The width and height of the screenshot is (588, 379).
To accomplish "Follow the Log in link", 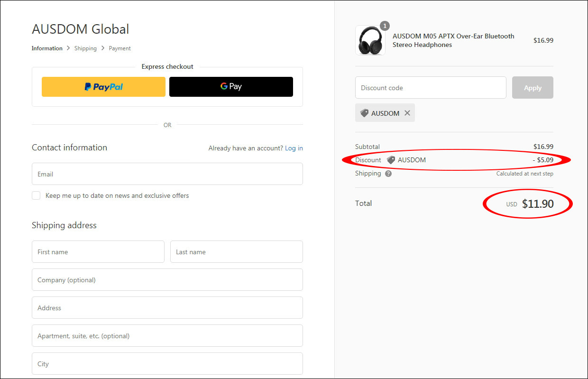I will [x=294, y=148].
